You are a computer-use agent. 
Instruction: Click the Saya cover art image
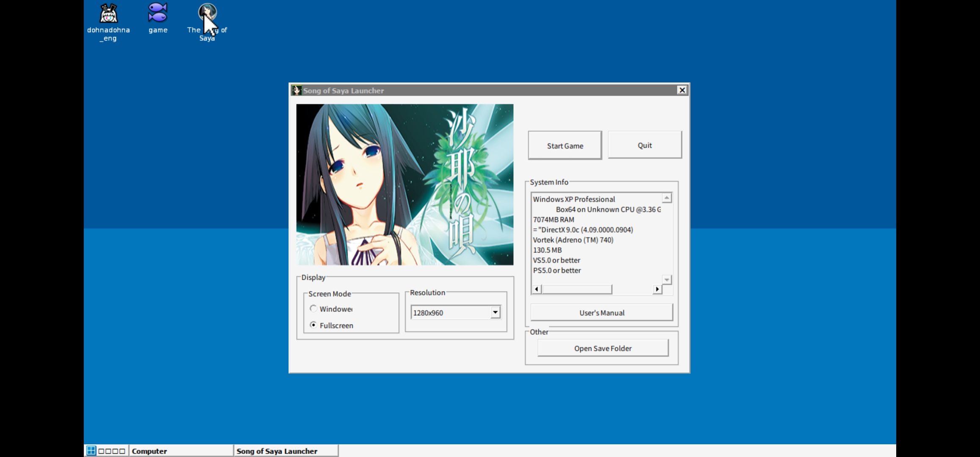[405, 184]
